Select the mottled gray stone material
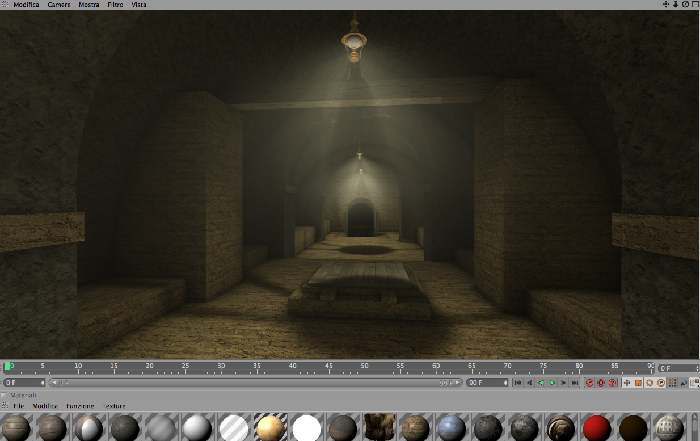The height and width of the screenshot is (441, 700). pyautogui.click(x=524, y=427)
